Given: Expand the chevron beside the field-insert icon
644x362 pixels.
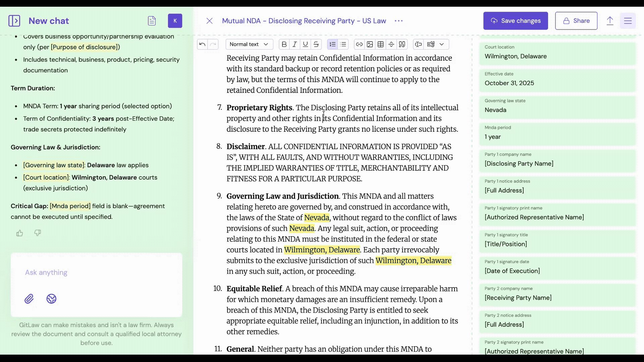Looking at the screenshot, I should [x=442, y=44].
